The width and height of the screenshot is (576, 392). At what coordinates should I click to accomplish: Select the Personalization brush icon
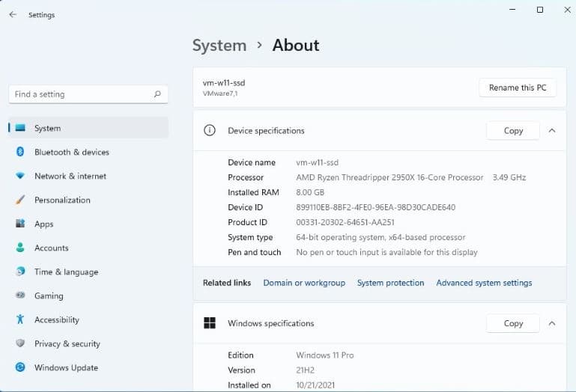tap(20, 200)
